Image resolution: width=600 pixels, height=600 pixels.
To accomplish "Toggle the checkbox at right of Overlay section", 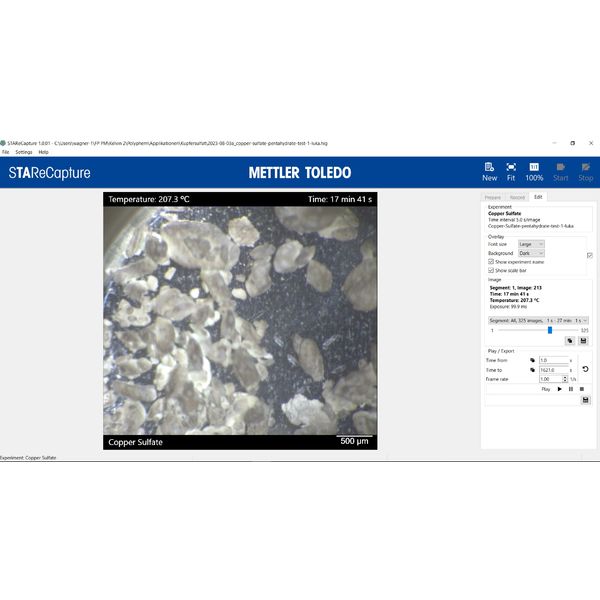I will 590,255.
